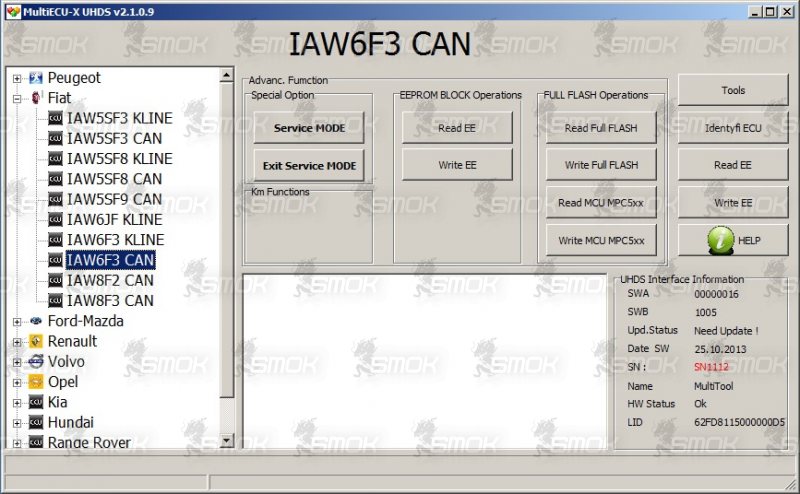
Task: Click the Opel brand icon
Action: point(36,382)
